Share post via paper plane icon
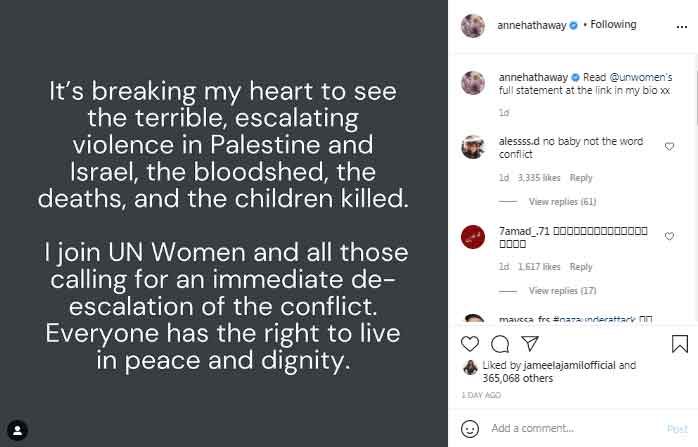The height and width of the screenshot is (447, 698). coord(531,344)
